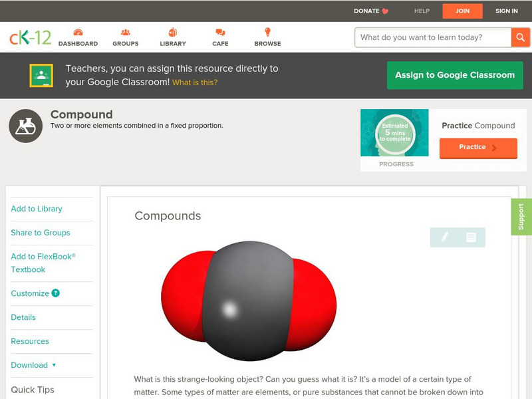Click the orange search magnifier button

point(520,37)
